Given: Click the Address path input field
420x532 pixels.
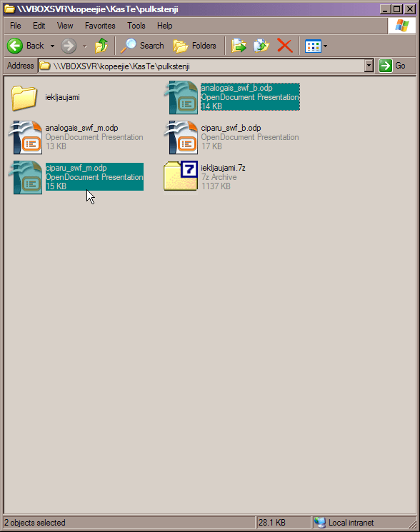Looking at the screenshot, I should point(201,66).
